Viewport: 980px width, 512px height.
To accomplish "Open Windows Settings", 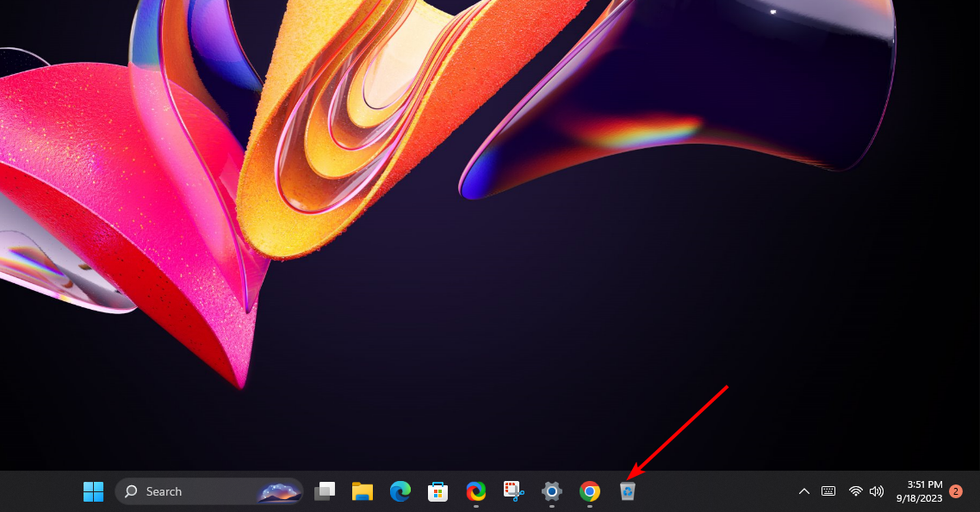I will 551,491.
